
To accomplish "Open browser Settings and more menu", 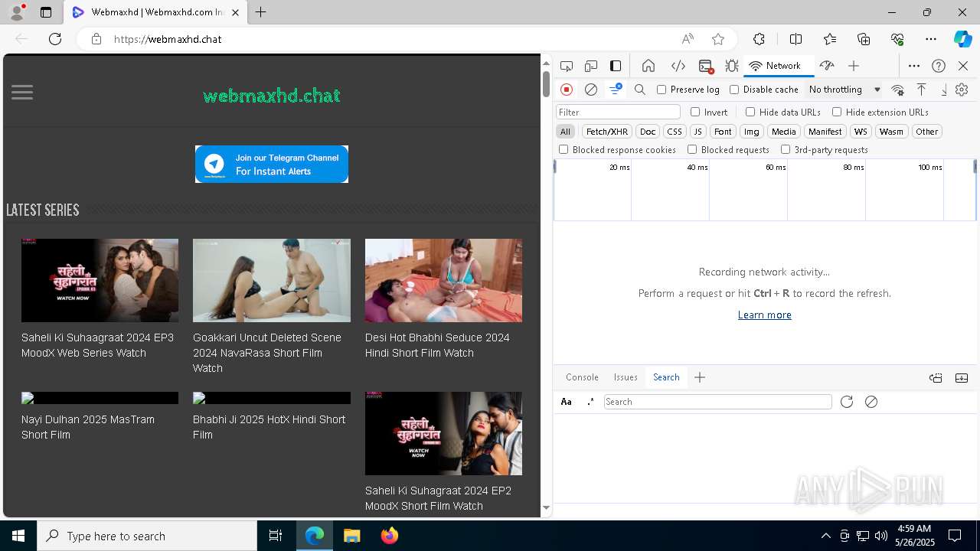I will click(931, 39).
